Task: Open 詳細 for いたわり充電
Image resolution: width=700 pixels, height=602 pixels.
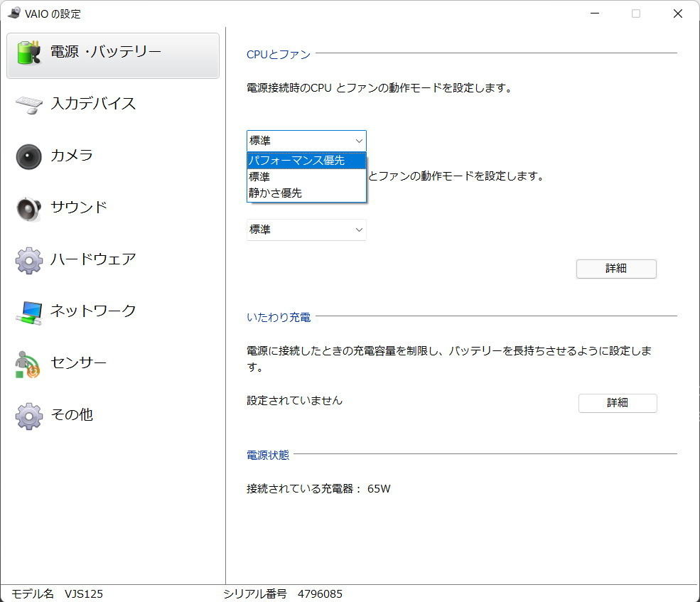Action: 618,403
